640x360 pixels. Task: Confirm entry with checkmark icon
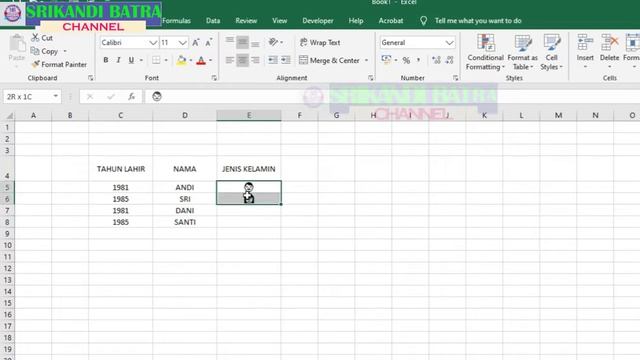[x=111, y=97]
